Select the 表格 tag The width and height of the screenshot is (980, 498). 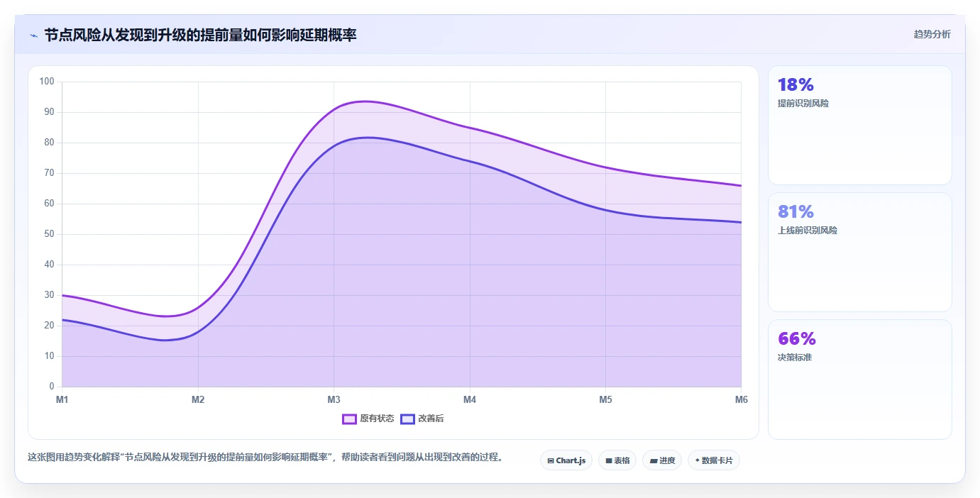point(617,460)
